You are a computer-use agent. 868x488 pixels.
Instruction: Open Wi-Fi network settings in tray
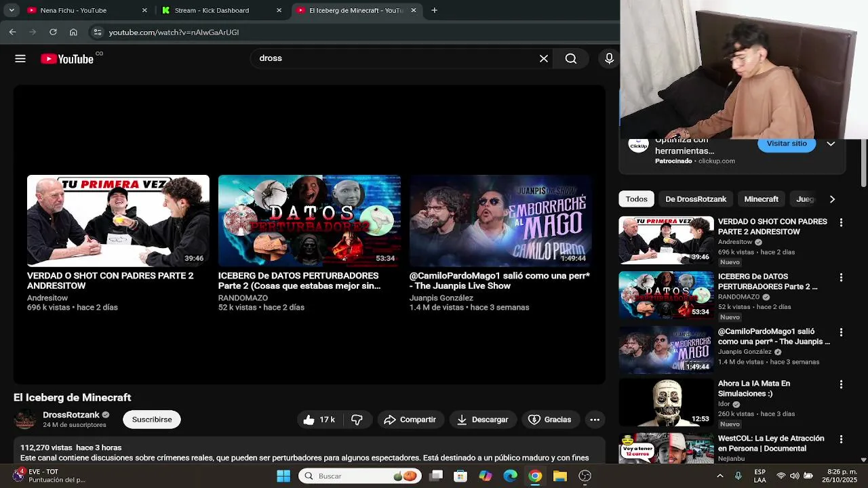click(781, 476)
